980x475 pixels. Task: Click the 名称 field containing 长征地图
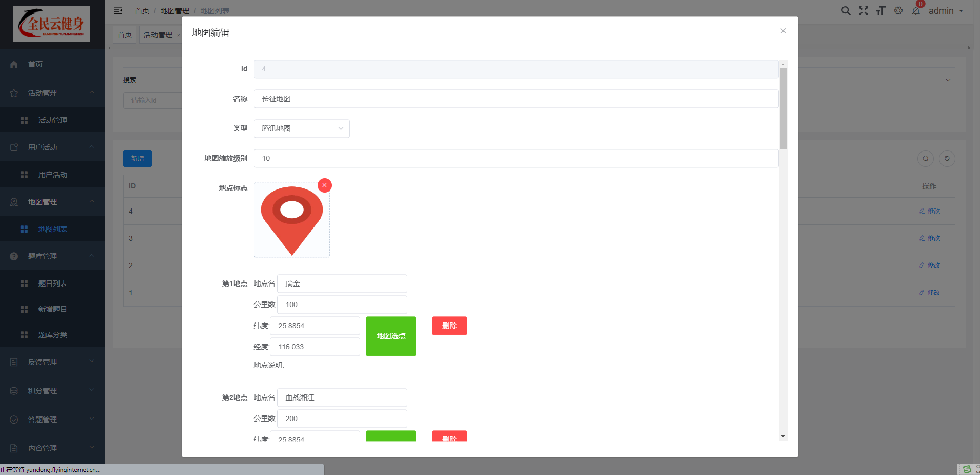coord(516,99)
